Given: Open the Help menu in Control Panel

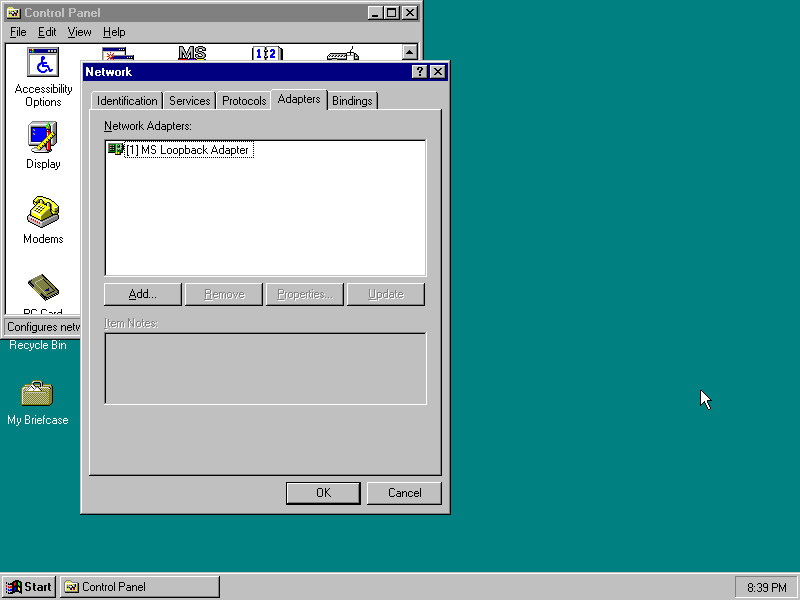Looking at the screenshot, I should tap(114, 32).
